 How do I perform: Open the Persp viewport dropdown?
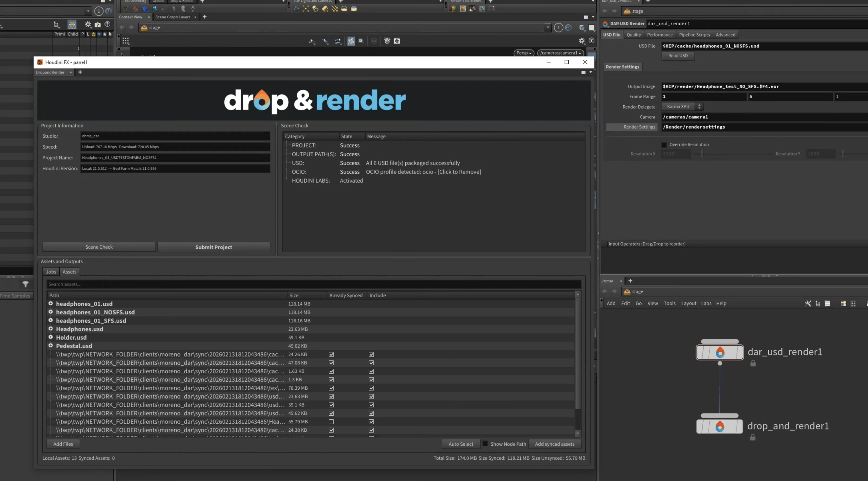coord(523,53)
